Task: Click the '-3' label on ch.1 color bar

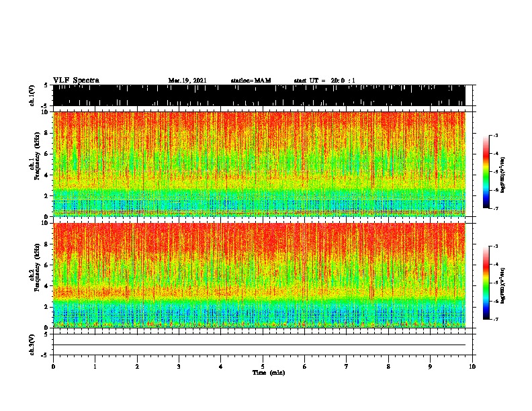Action: pyautogui.click(x=496, y=136)
